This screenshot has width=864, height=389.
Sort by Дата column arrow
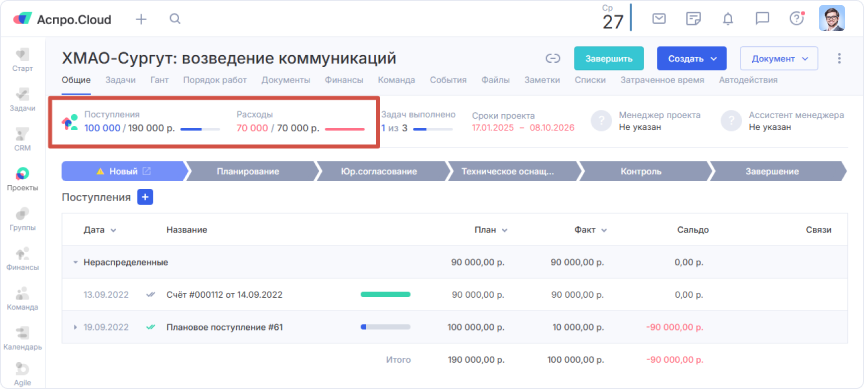[113, 230]
